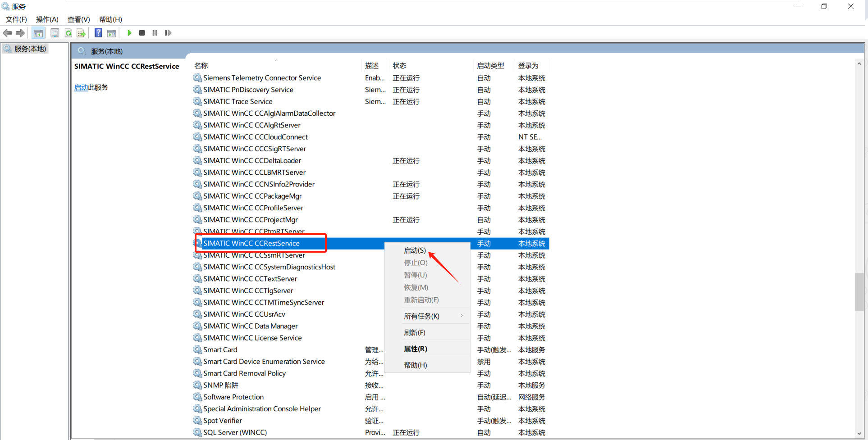Select SIMATIC WinCC CCCloudConnect row
The height and width of the screenshot is (440, 868).
[x=371, y=137]
